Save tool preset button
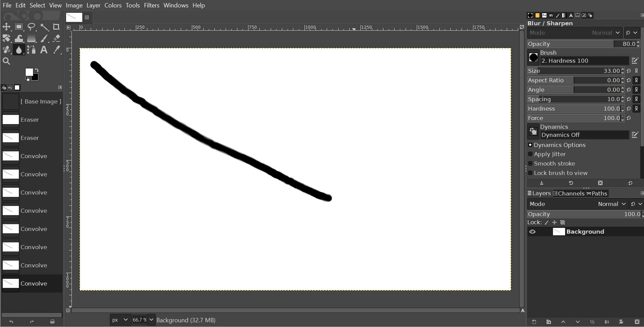This screenshot has height=327, width=644. coord(542,183)
